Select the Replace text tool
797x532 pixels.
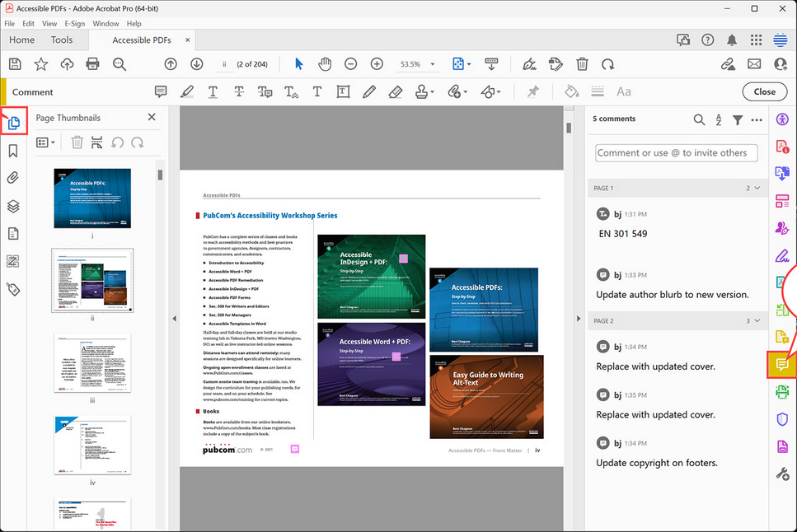265,91
